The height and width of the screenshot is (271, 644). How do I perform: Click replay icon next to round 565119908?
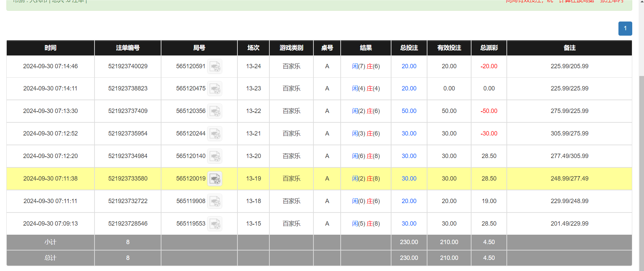point(215,201)
